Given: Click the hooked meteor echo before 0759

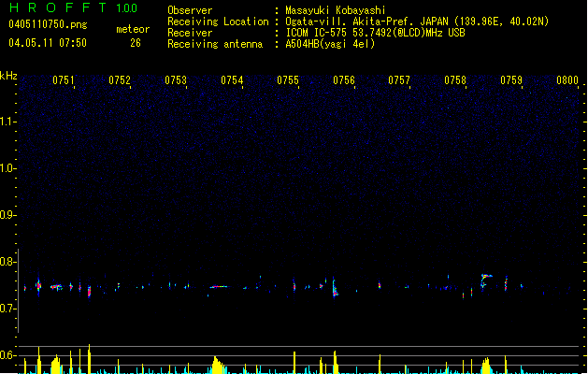Looking at the screenshot, I should point(486,281).
